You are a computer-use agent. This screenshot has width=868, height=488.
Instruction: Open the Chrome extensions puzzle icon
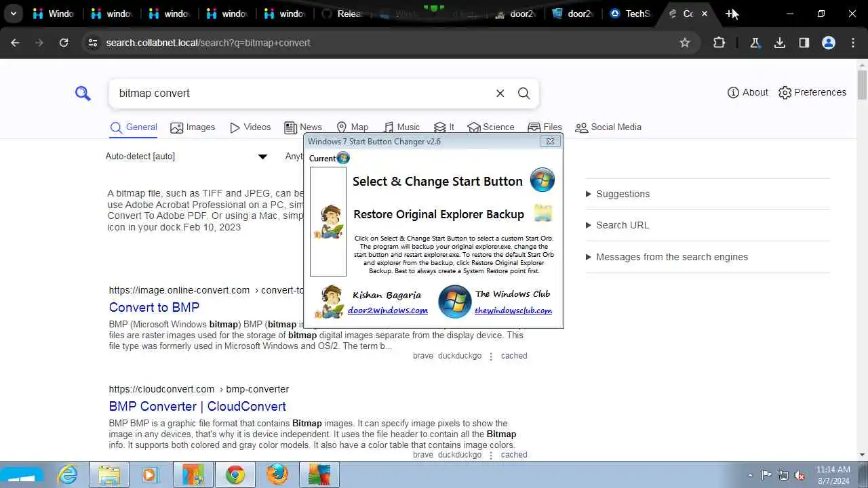[719, 43]
